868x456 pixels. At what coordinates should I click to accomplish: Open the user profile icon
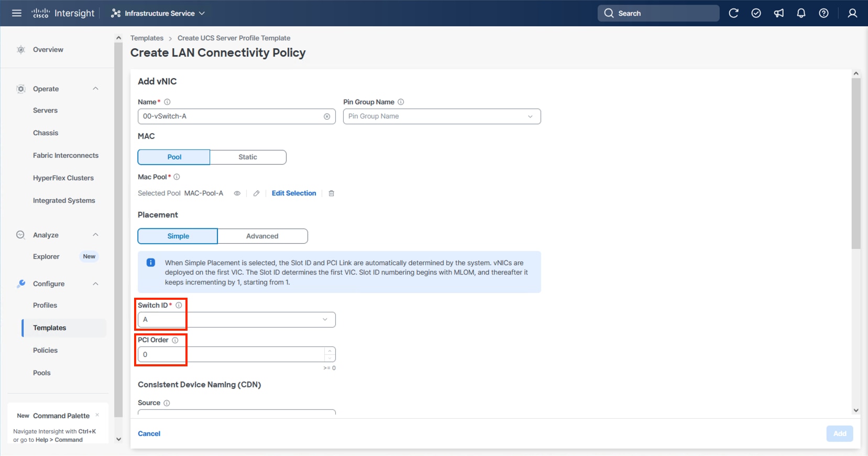coord(852,13)
